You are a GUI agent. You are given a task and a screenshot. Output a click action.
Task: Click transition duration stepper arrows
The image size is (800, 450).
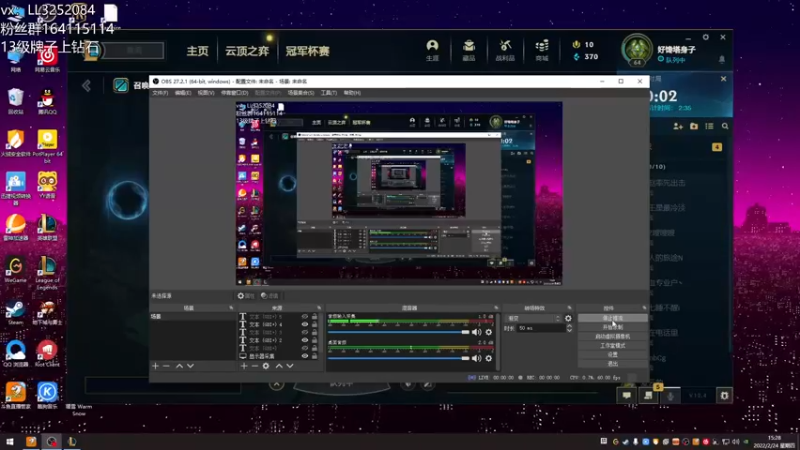[x=569, y=328]
